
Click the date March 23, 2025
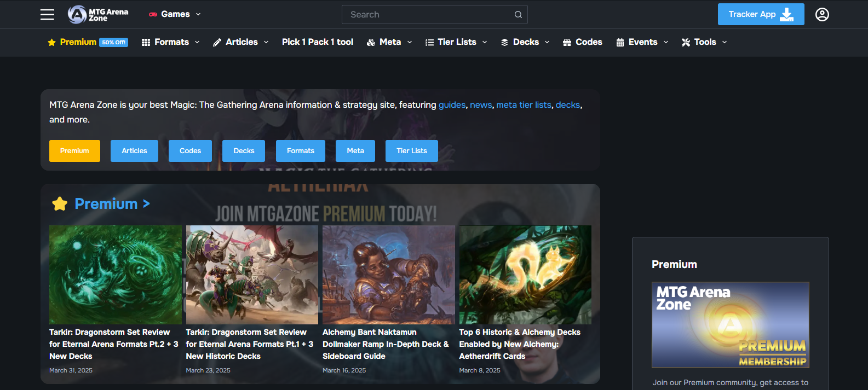tap(208, 370)
